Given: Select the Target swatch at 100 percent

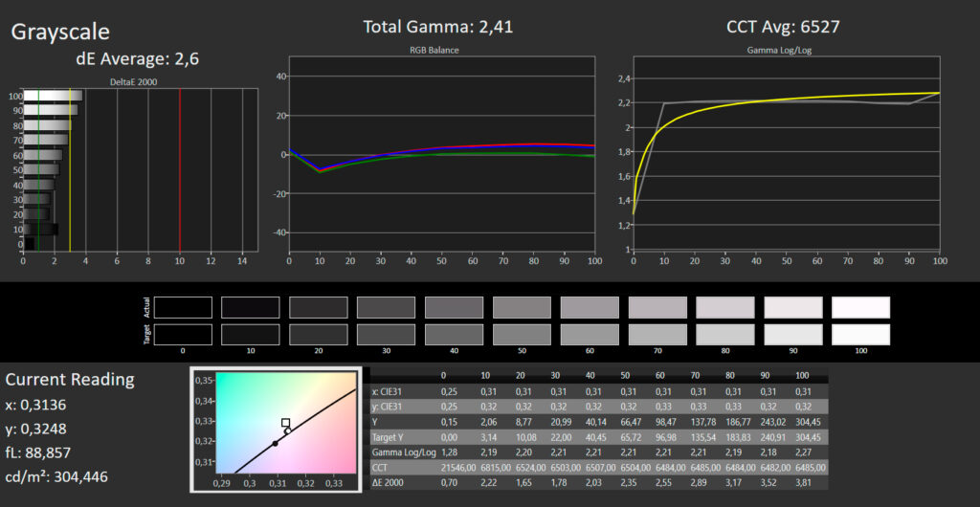Looking at the screenshot, I should [x=860, y=335].
